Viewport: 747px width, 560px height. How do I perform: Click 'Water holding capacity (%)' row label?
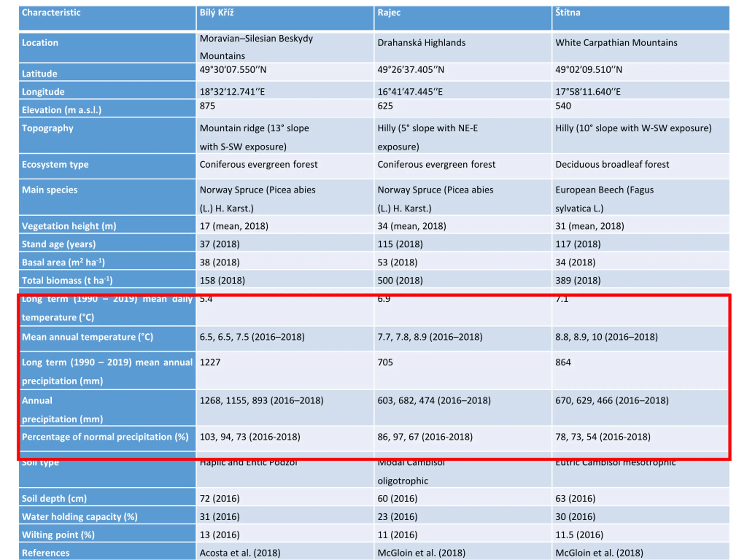(107, 515)
